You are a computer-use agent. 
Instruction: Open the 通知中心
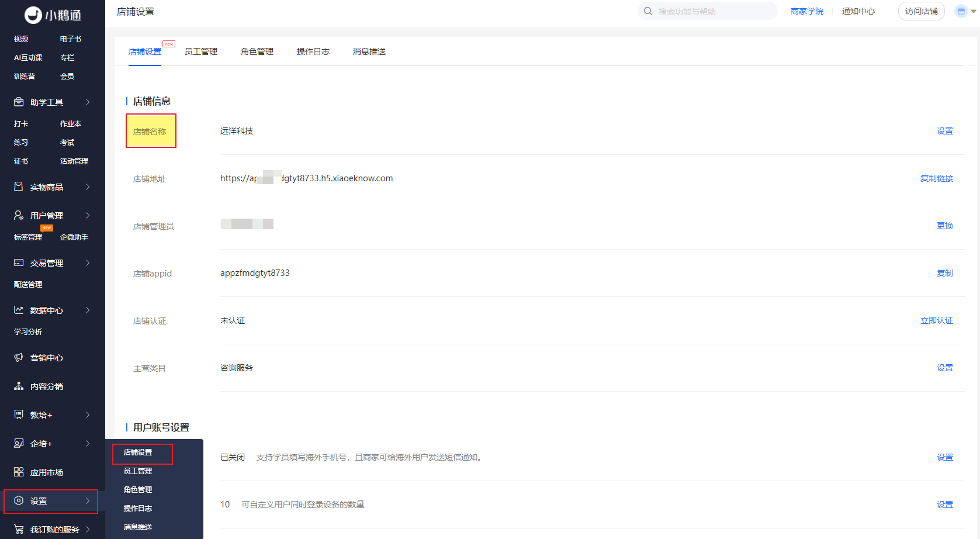pos(858,11)
